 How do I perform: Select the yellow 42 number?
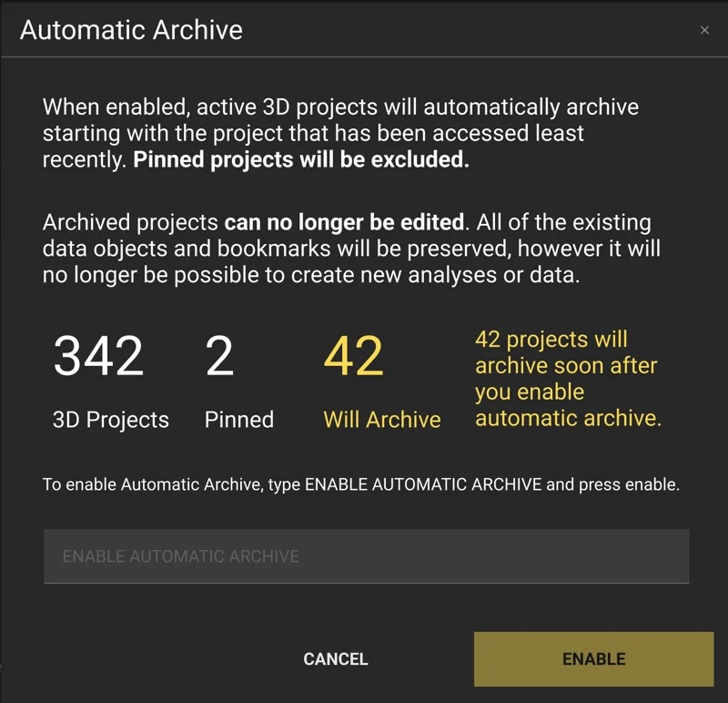(353, 356)
